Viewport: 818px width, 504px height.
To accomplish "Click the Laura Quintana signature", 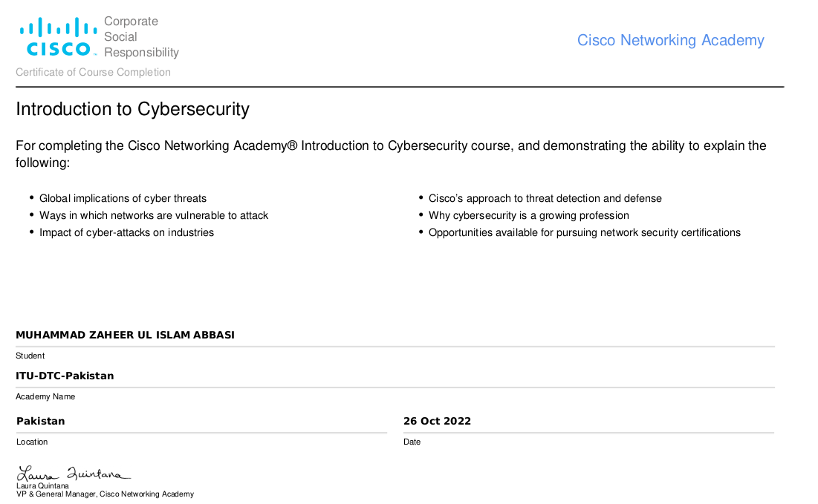I will click(x=74, y=474).
